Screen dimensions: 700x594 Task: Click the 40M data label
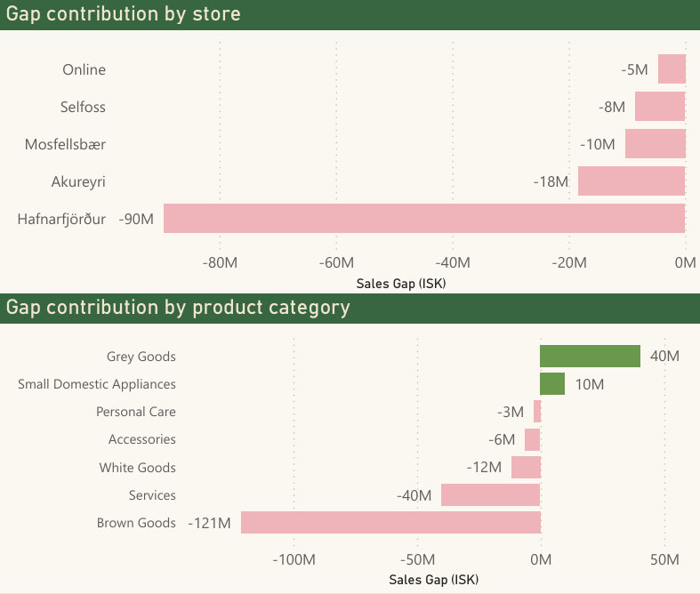664,357
